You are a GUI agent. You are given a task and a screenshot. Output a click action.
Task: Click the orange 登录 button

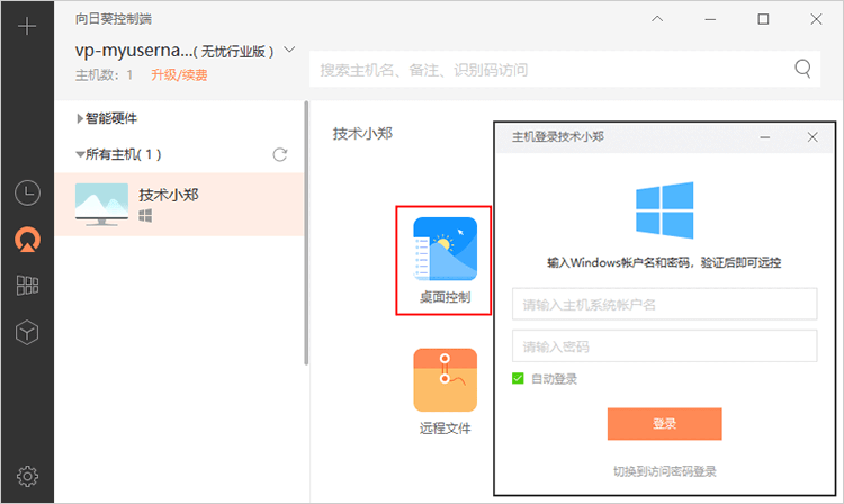[665, 424]
